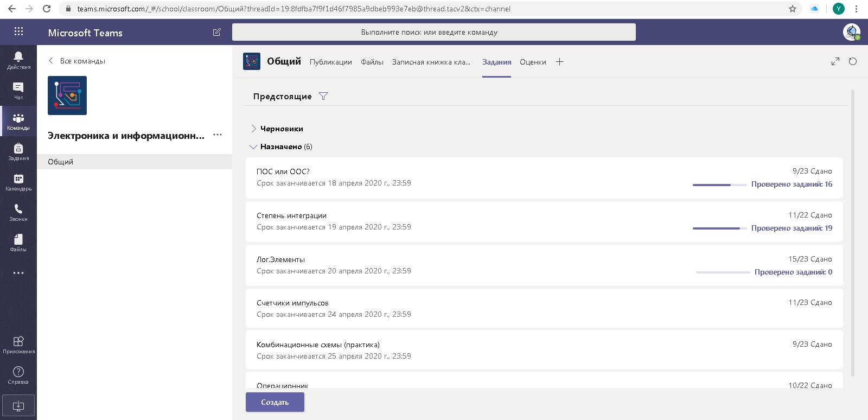Open the Календарь sidebar icon
This screenshot has height=420, width=868.
click(18, 181)
